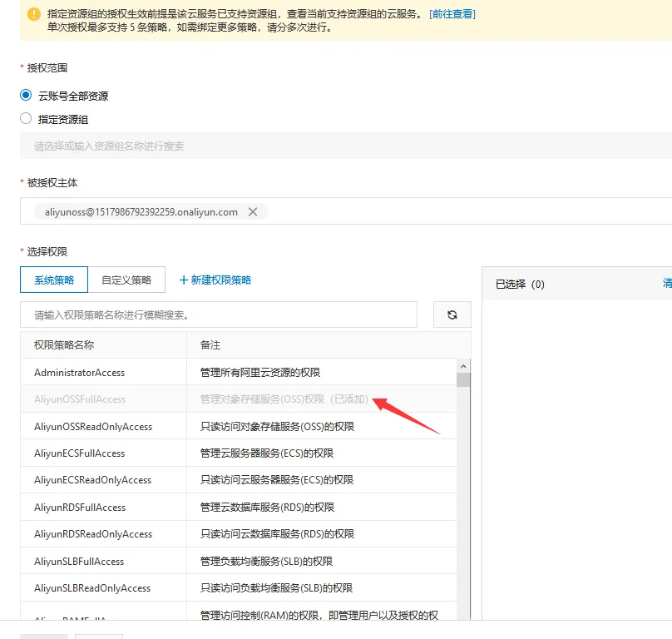The height and width of the screenshot is (639, 672).
Task: Click the 只读访问对象存储服务(OSS)的权限 remark
Action: [277, 426]
